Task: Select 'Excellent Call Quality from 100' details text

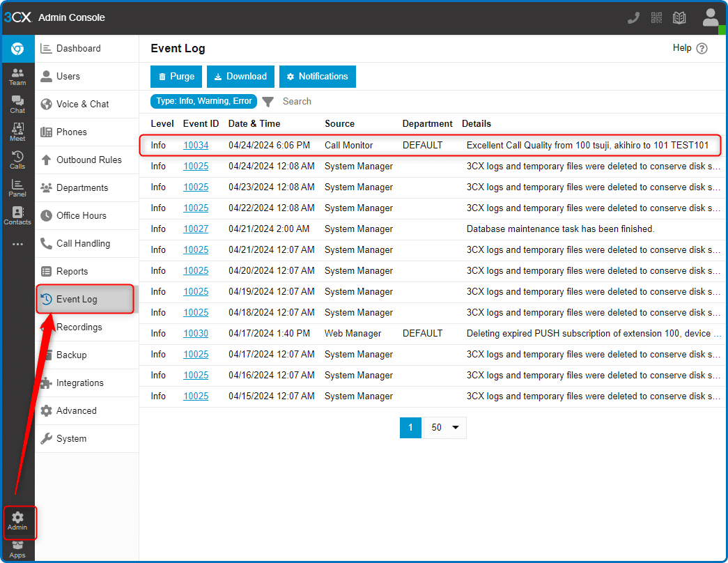Action: tap(587, 146)
